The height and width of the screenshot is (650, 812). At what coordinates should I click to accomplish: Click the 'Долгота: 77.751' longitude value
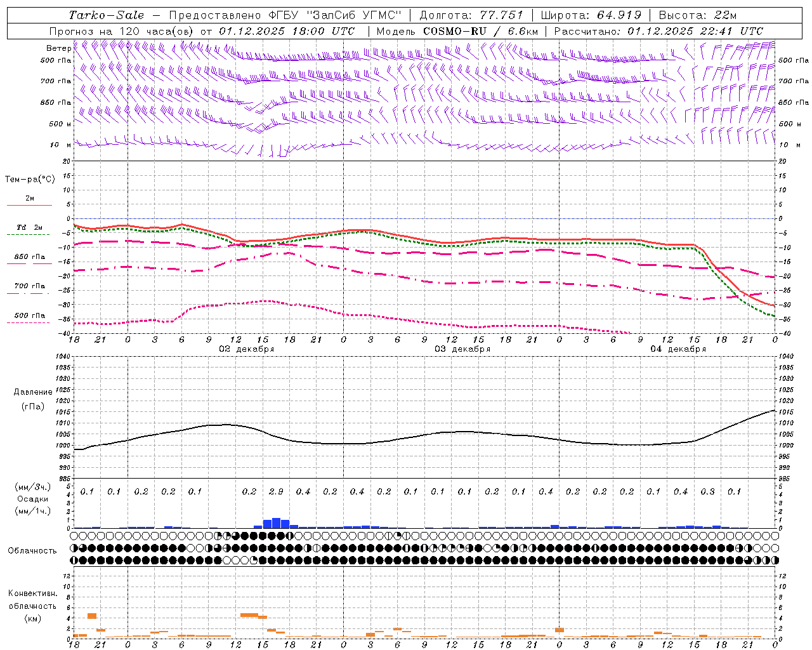(x=471, y=15)
